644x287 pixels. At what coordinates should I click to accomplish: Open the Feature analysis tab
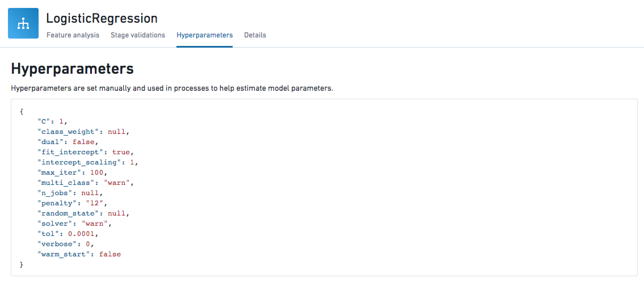tap(73, 35)
